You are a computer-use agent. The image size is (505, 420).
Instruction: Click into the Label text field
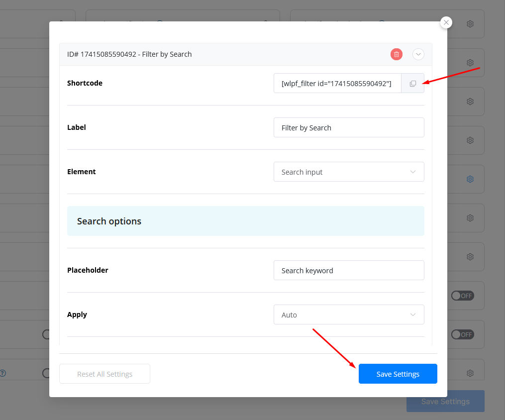pos(349,128)
